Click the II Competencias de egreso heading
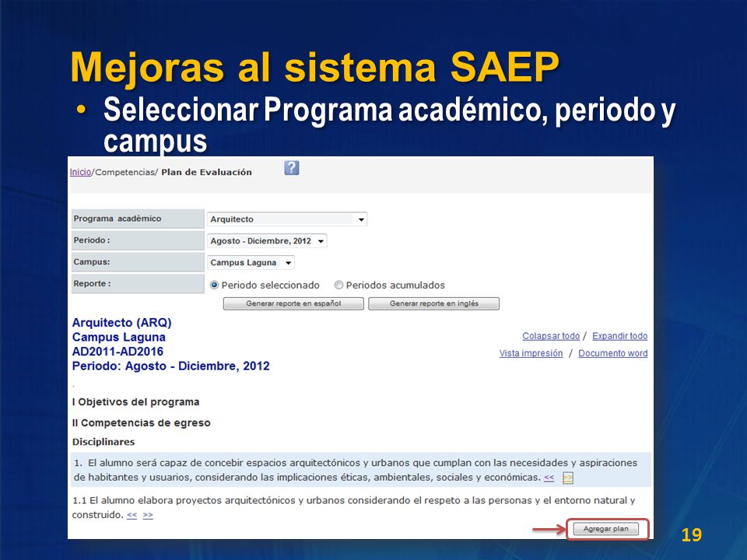Viewport: 747px width, 560px height. [x=141, y=423]
